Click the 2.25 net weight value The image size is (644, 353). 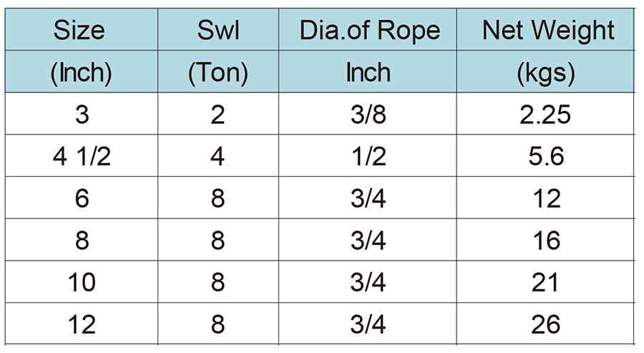[545, 114]
